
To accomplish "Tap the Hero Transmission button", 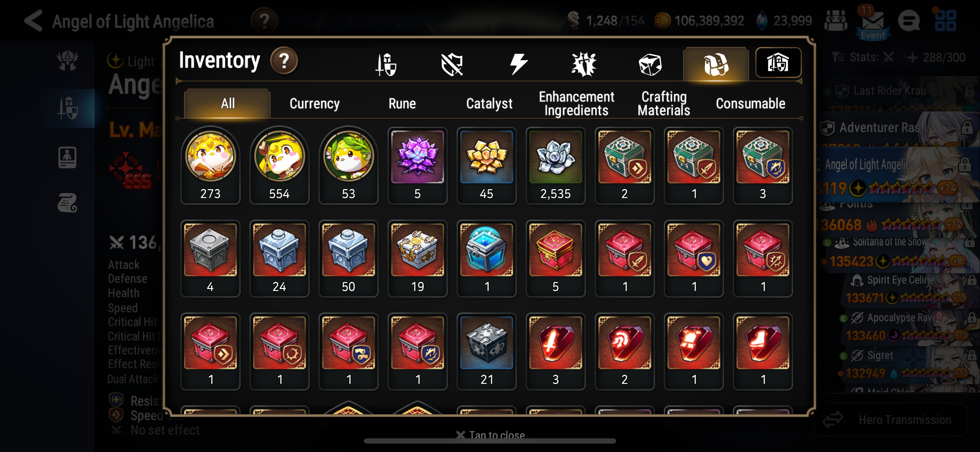I will coord(890,420).
